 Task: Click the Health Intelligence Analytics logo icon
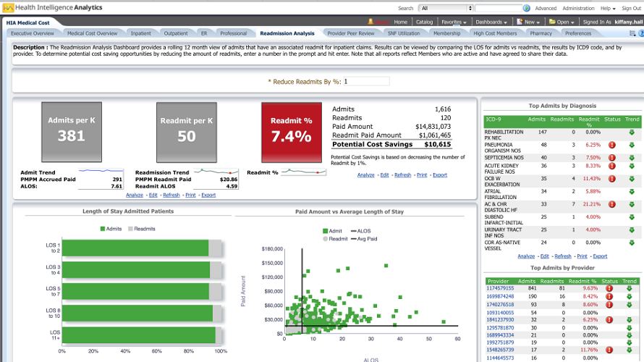(x=8, y=8)
